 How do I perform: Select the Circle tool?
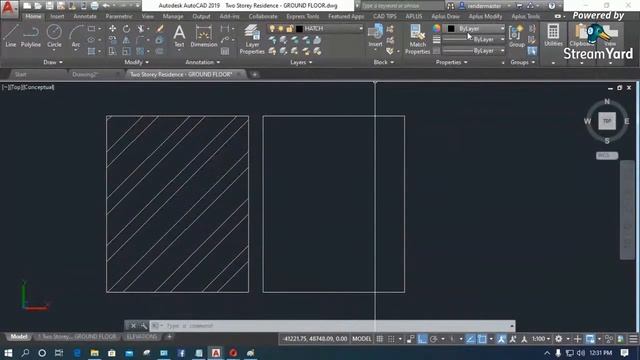point(54,36)
